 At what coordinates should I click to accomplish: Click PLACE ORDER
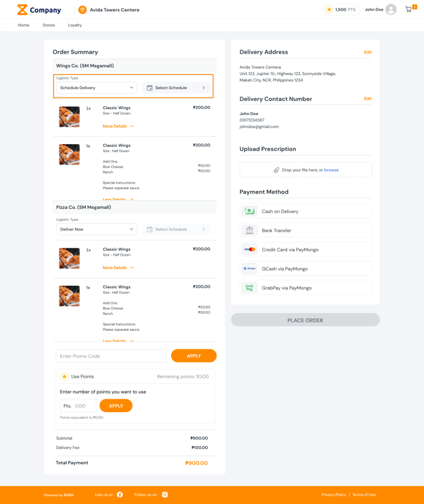[x=305, y=319]
